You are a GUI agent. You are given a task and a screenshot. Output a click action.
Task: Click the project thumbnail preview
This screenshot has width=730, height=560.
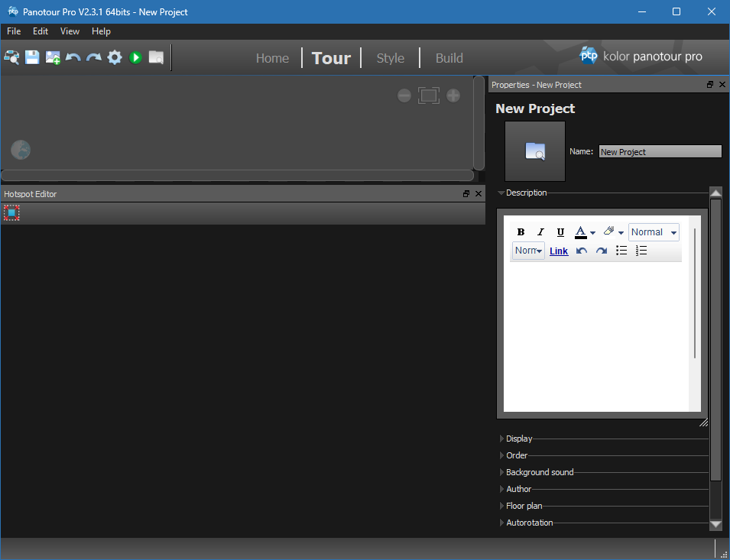[535, 151]
